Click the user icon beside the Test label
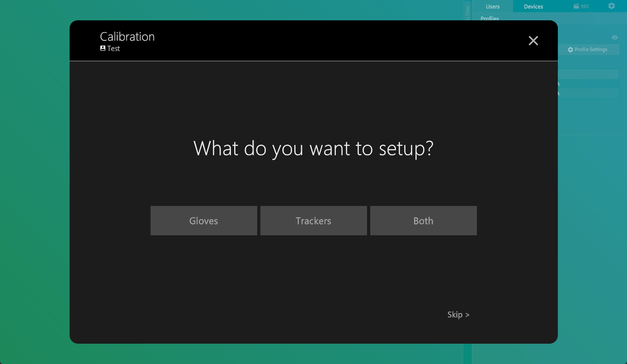Viewport: 627px width, 364px height. [102, 48]
